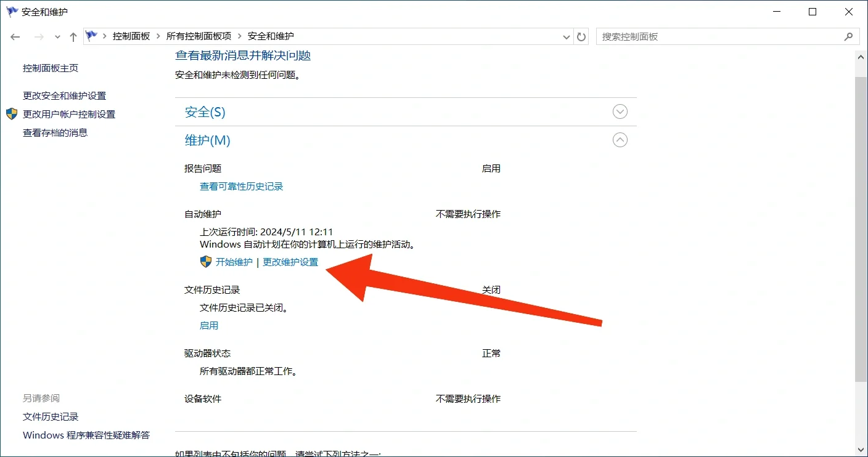Viewport: 868px width, 457px height.
Task: Open address bar history dropdown
Action: pyautogui.click(x=567, y=37)
